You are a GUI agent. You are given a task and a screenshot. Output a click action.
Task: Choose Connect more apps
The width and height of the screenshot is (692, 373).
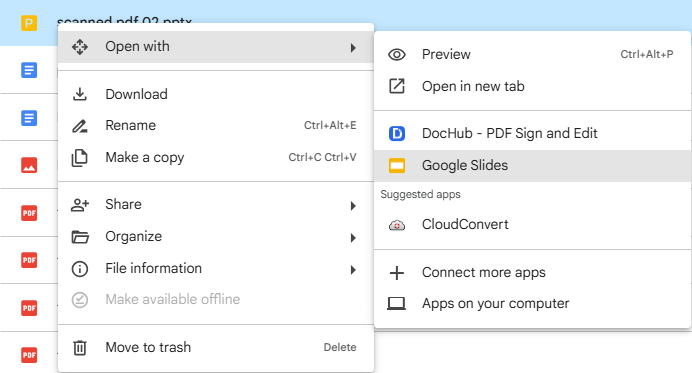[533, 273]
